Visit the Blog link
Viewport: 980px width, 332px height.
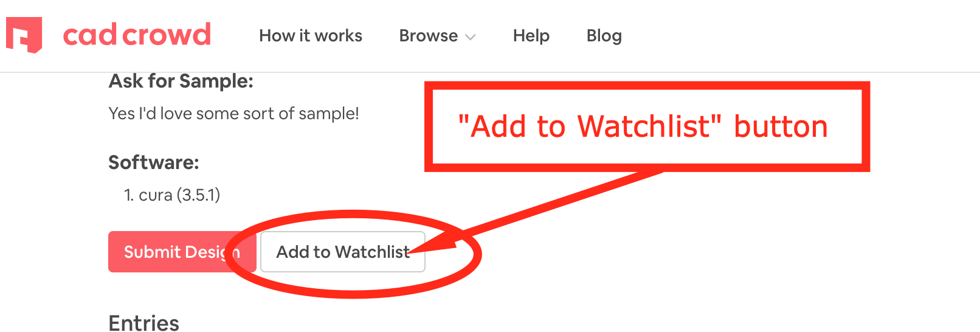[x=604, y=36]
